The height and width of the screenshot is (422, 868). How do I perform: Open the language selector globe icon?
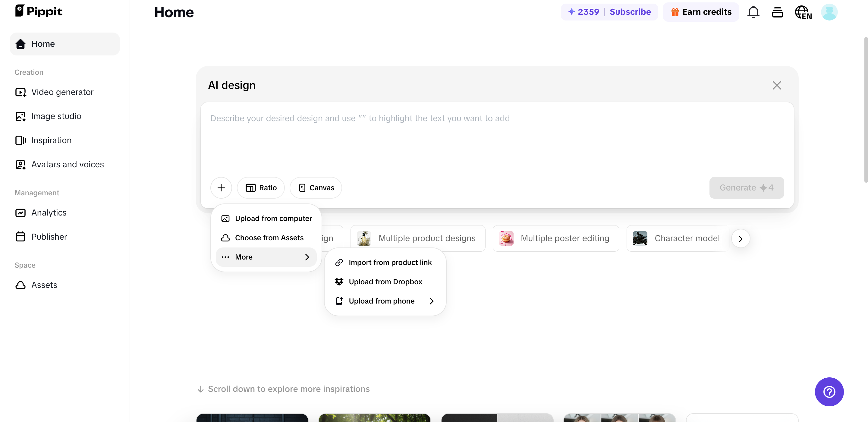[803, 12]
